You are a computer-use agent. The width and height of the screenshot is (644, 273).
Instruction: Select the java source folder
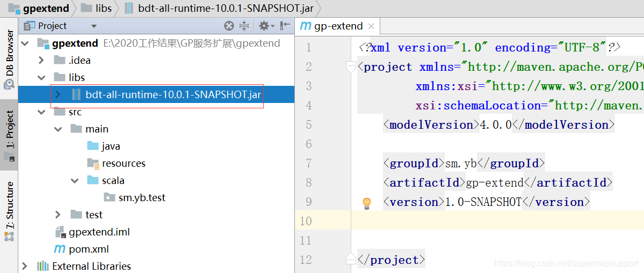pos(111,146)
